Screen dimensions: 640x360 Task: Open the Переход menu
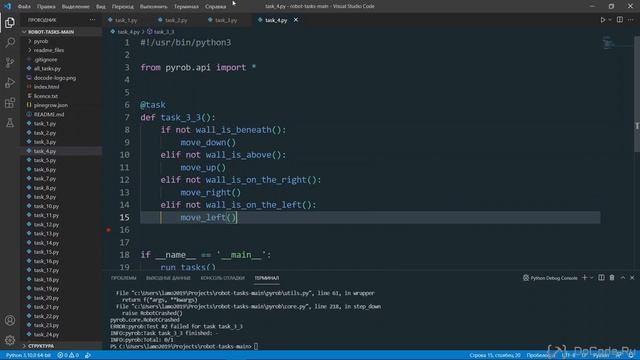pos(122,7)
